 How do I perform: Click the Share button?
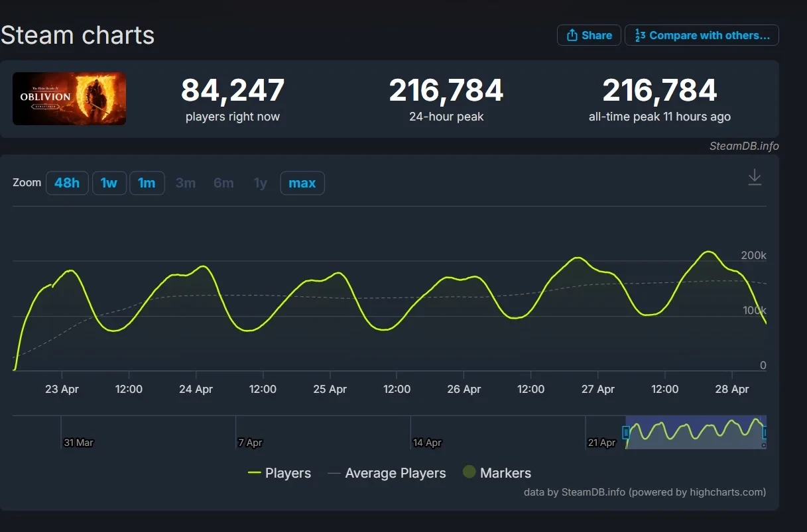(589, 35)
